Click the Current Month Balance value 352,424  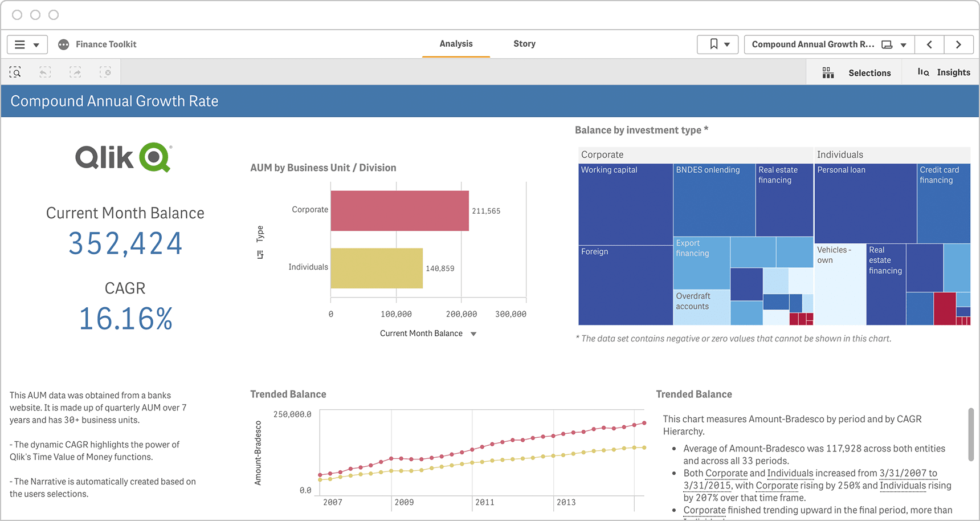[x=125, y=243]
